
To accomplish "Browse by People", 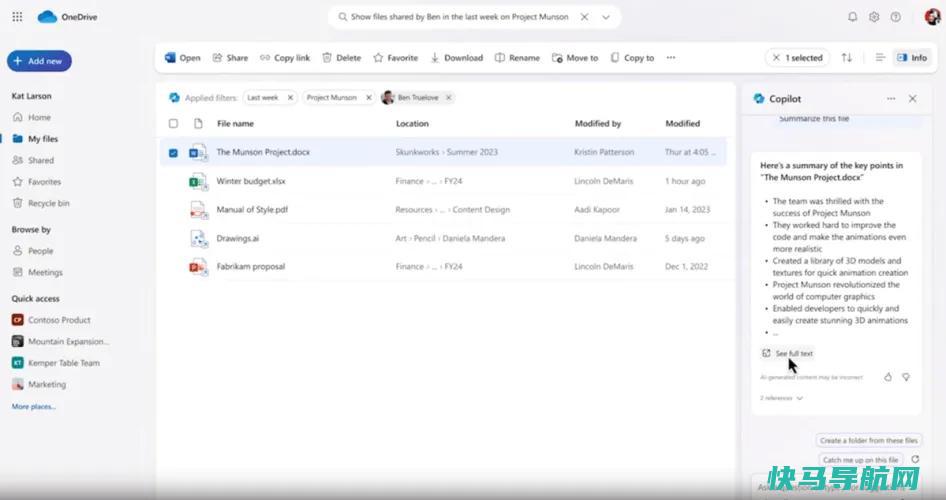I will pyautogui.click(x=33, y=251).
